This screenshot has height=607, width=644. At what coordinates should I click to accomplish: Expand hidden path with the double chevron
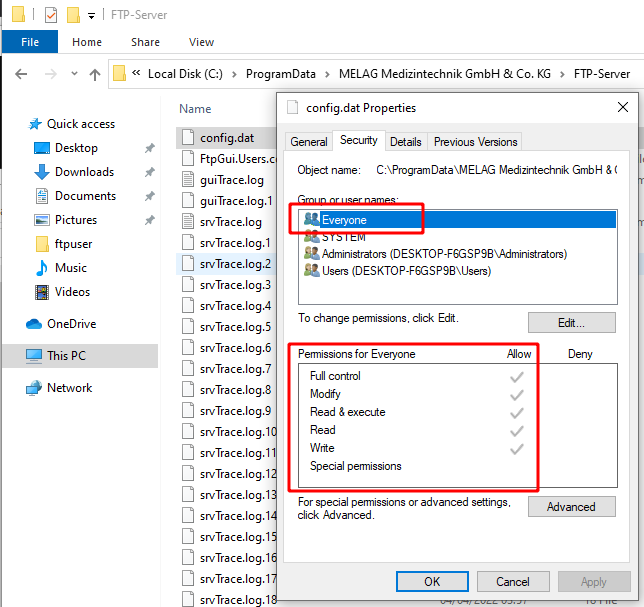136,73
